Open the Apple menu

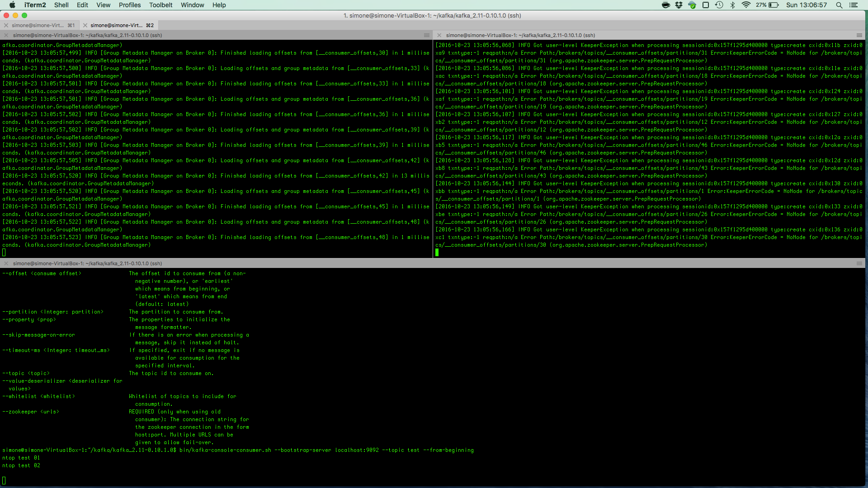point(12,5)
